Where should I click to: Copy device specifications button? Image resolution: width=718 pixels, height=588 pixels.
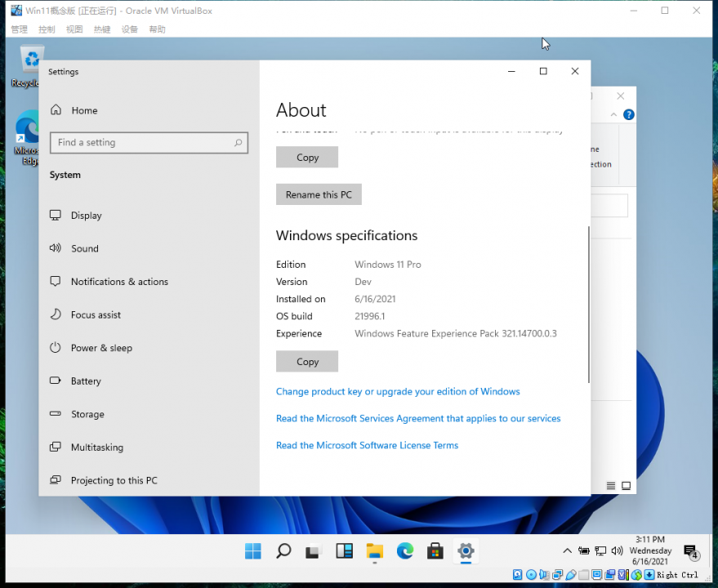coord(307,157)
